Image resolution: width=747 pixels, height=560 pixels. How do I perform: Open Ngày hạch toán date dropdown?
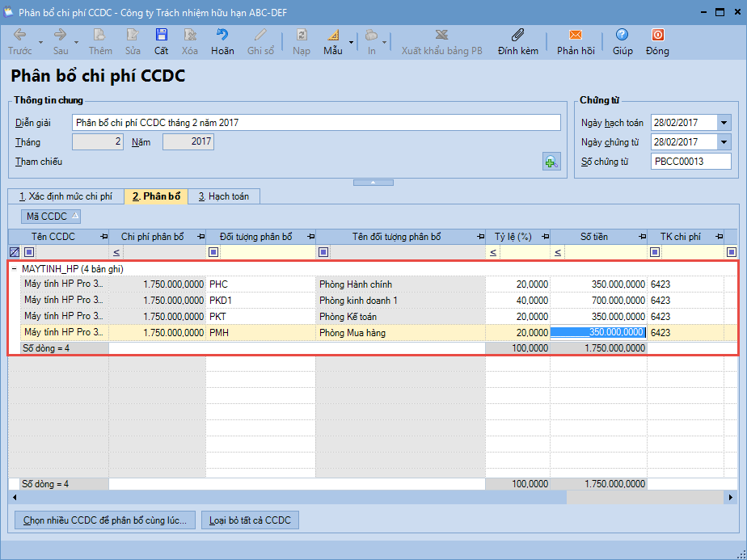(724, 123)
